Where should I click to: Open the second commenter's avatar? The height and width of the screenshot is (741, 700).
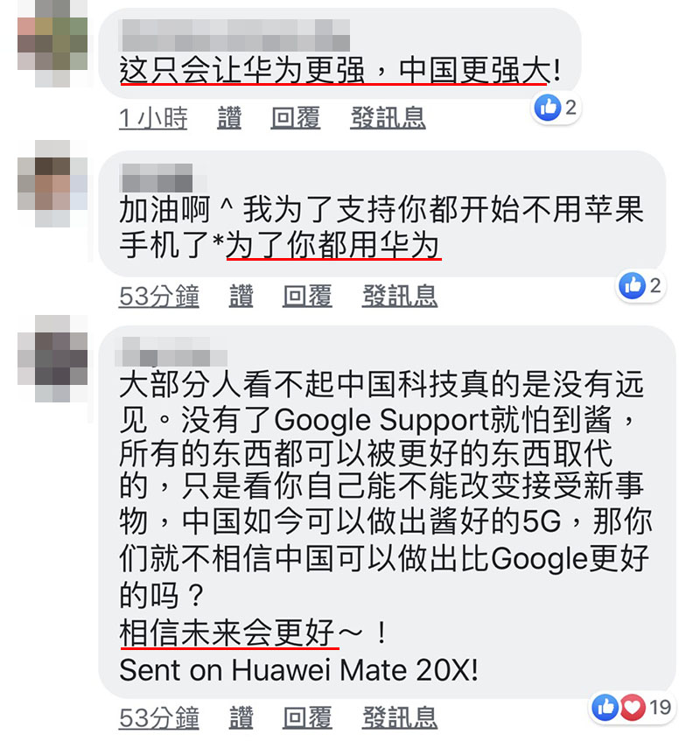52,184
